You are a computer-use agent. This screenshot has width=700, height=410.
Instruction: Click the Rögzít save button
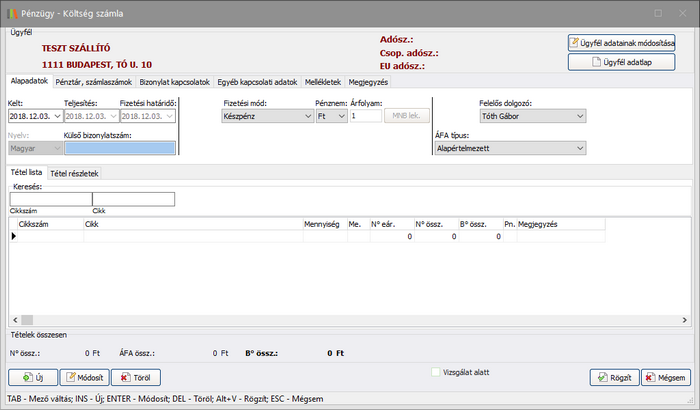614,378
